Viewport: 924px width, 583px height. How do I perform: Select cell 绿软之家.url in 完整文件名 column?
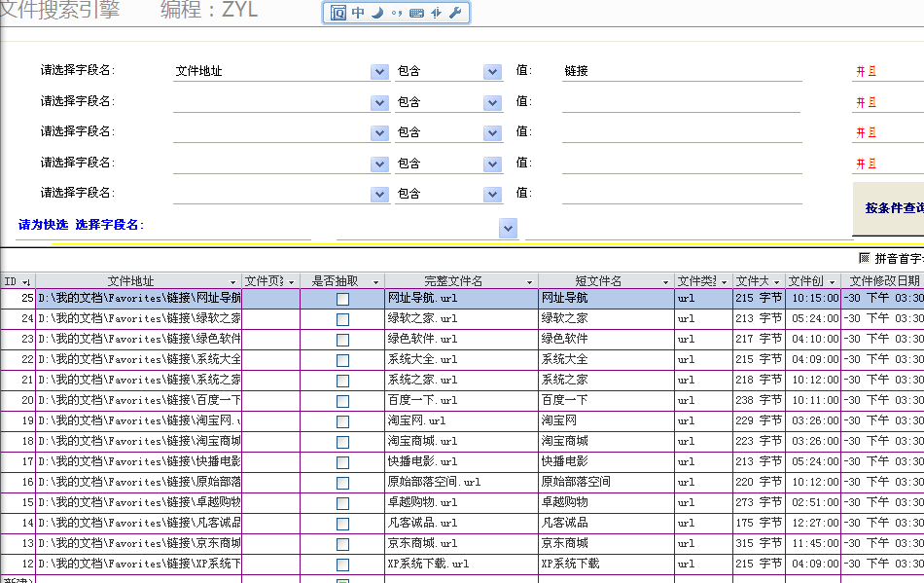coord(461,319)
